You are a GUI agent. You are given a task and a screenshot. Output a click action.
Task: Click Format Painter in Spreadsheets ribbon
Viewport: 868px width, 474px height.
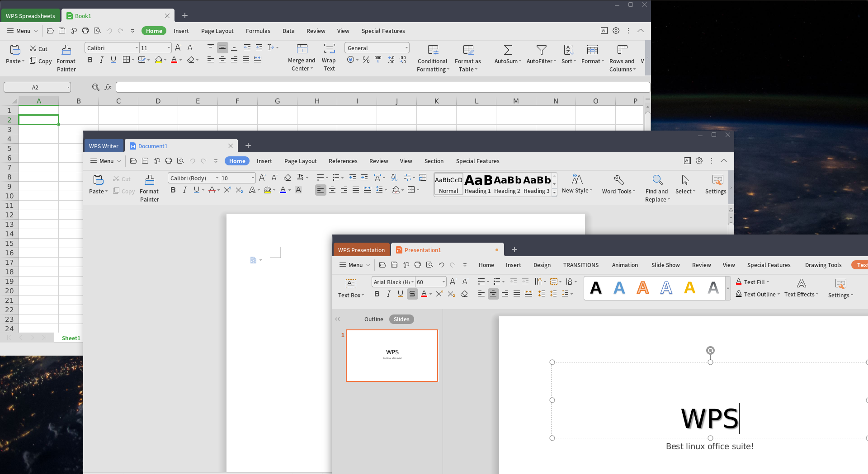66,57
